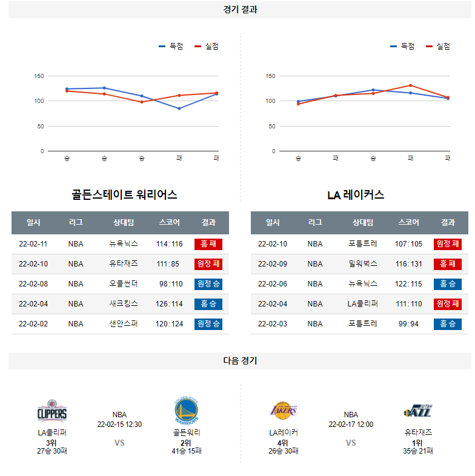Click 원정 패 badge for 22-02-10 포틀트레 game
Image resolution: width=475 pixels, height=476 pixels.
(x=448, y=244)
